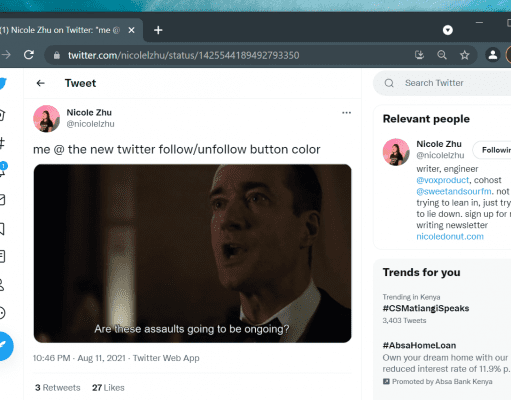This screenshot has width=511, height=400.
Task: Open tweet's three-dot more menu
Action: point(346,113)
